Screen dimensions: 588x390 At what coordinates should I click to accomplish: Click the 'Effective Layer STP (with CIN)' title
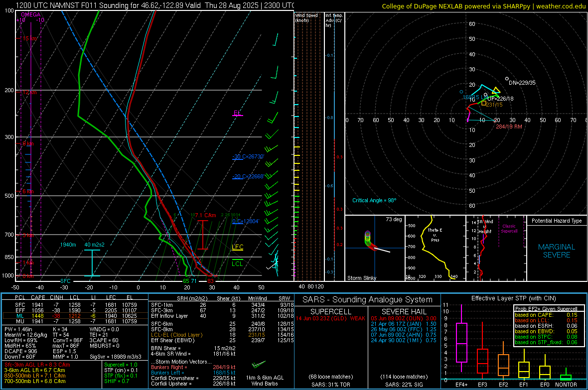(x=513, y=298)
